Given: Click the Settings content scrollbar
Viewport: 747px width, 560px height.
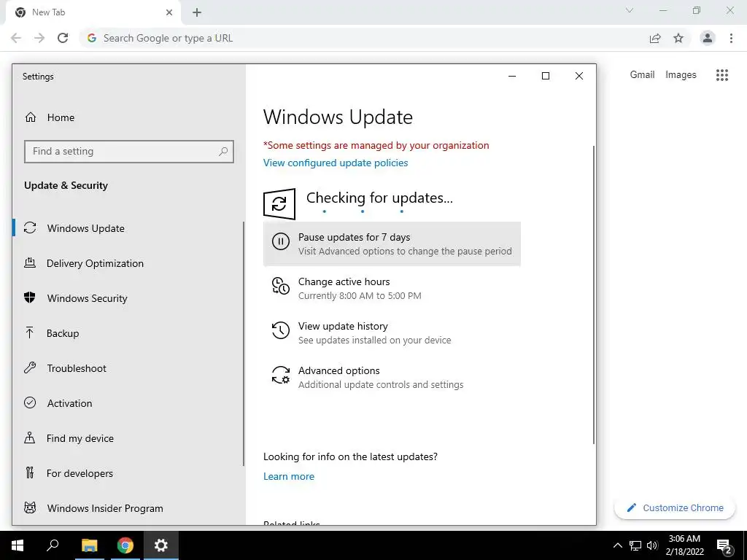Looking at the screenshot, I should pos(594,295).
